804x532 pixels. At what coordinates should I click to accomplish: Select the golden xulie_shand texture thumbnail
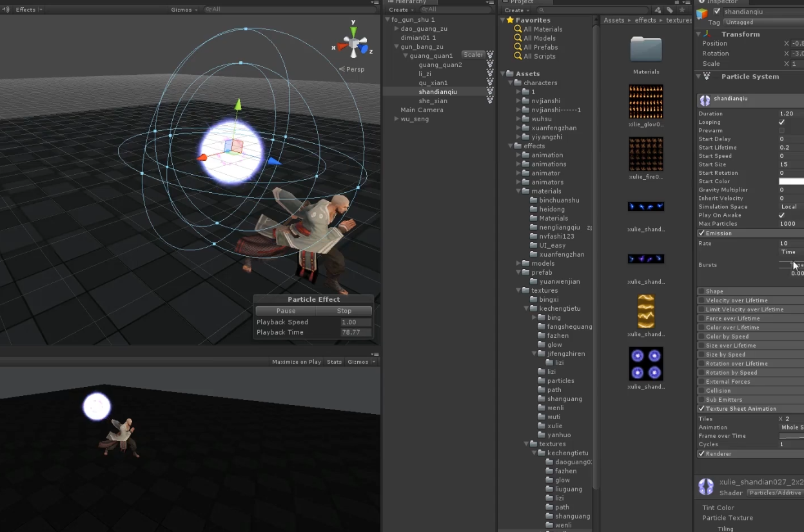[x=646, y=311]
